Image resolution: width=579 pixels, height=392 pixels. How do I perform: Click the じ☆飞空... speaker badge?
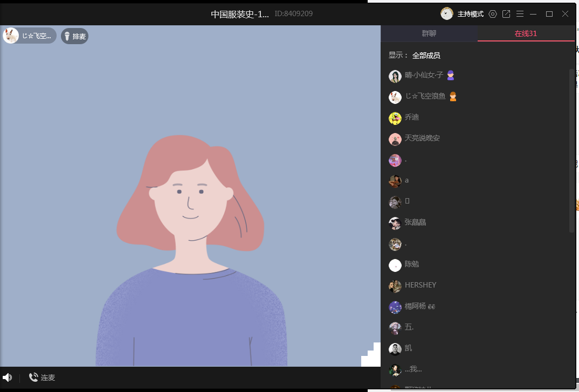(30, 36)
